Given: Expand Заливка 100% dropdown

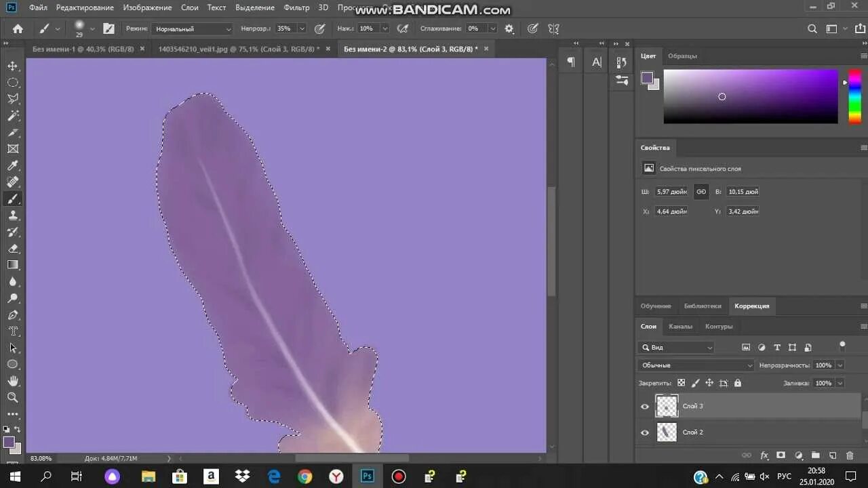Looking at the screenshot, I should [x=840, y=383].
